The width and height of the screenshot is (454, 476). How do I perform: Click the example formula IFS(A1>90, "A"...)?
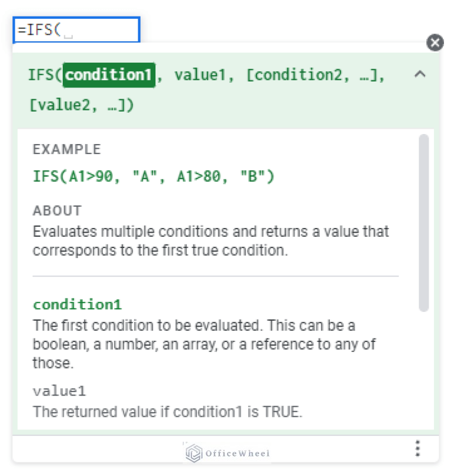(154, 177)
